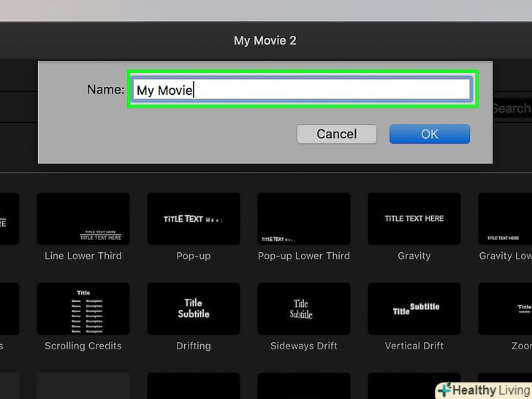
Task: Click the 'Pop-up Lower Third' label text
Action: [304, 256]
